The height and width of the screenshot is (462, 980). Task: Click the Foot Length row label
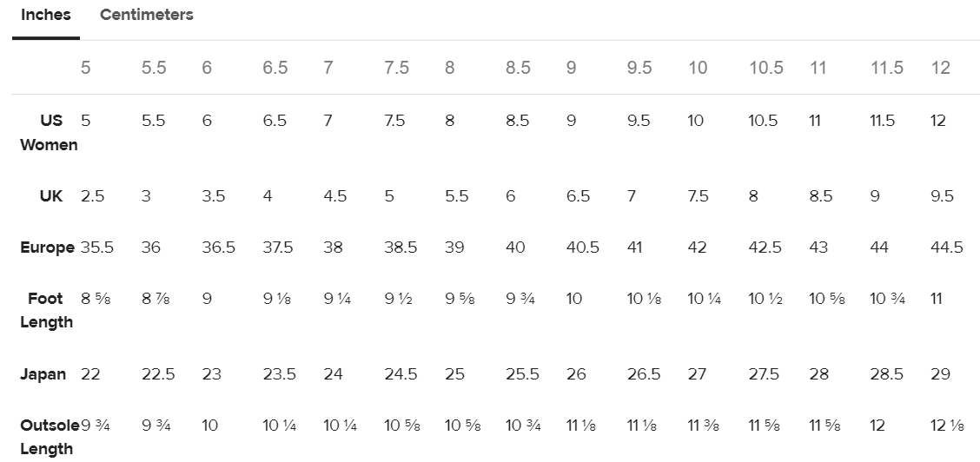(47, 310)
